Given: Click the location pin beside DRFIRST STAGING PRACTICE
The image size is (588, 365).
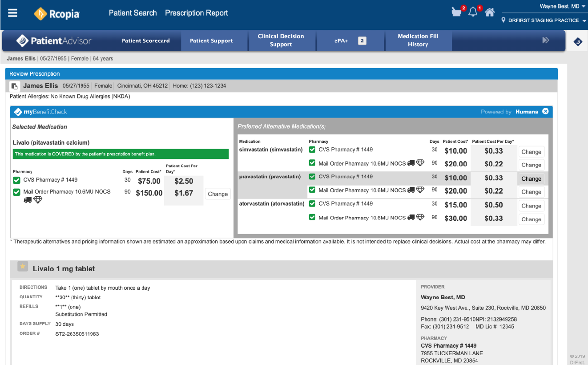Looking at the screenshot, I should [503, 20].
